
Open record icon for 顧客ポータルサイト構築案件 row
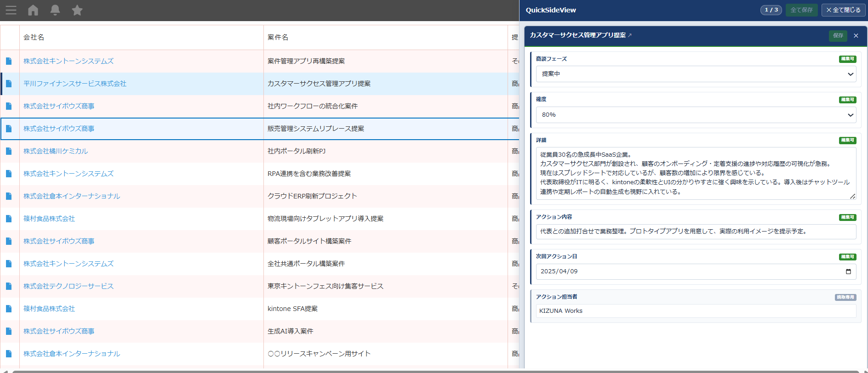[x=9, y=241]
